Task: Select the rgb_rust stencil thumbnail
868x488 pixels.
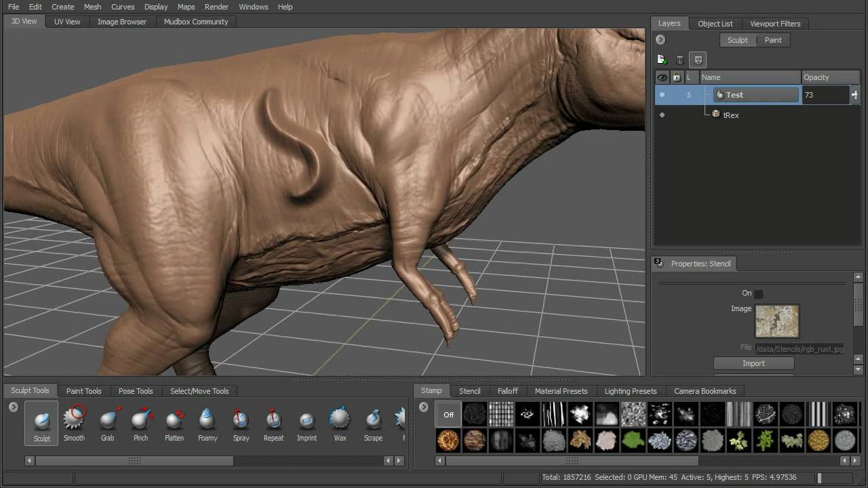Action: [776, 321]
